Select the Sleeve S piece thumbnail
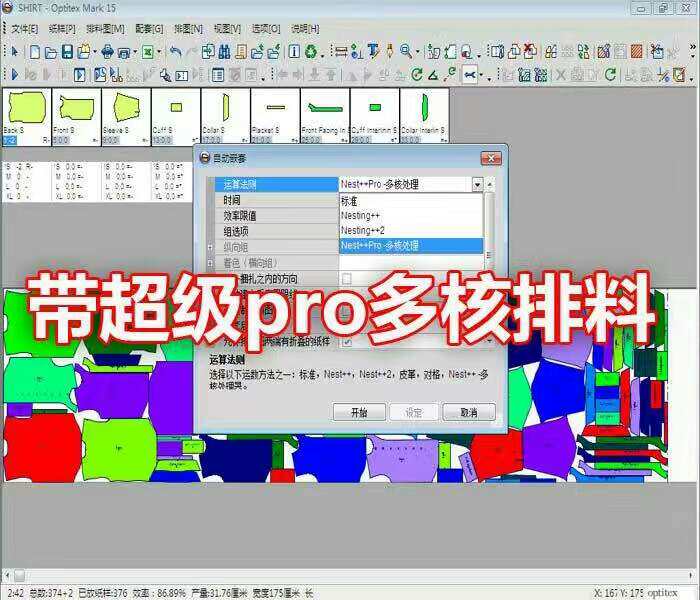 coord(126,117)
